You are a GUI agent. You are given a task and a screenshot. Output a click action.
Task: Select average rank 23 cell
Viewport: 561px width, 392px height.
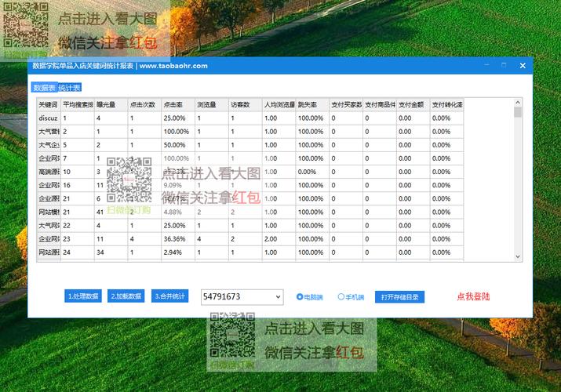(78, 239)
